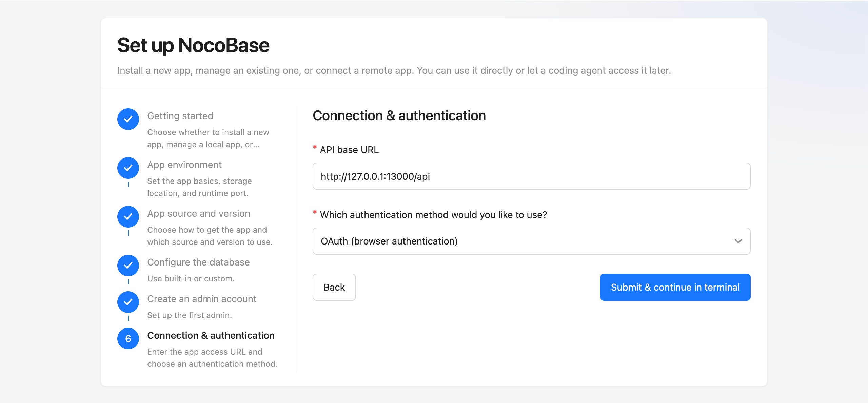Jump to the App environment step title
The image size is (868, 403).
coord(184,165)
